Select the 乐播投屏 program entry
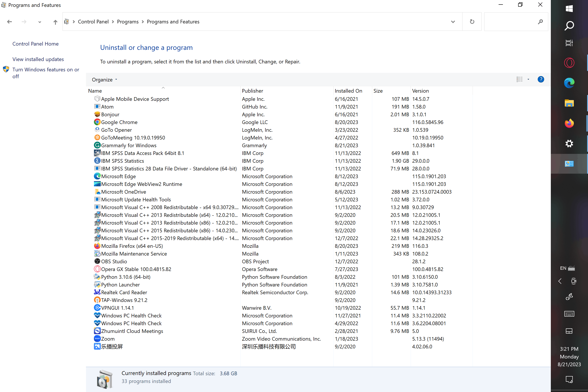The height and width of the screenshot is (392, 588). pos(280,346)
